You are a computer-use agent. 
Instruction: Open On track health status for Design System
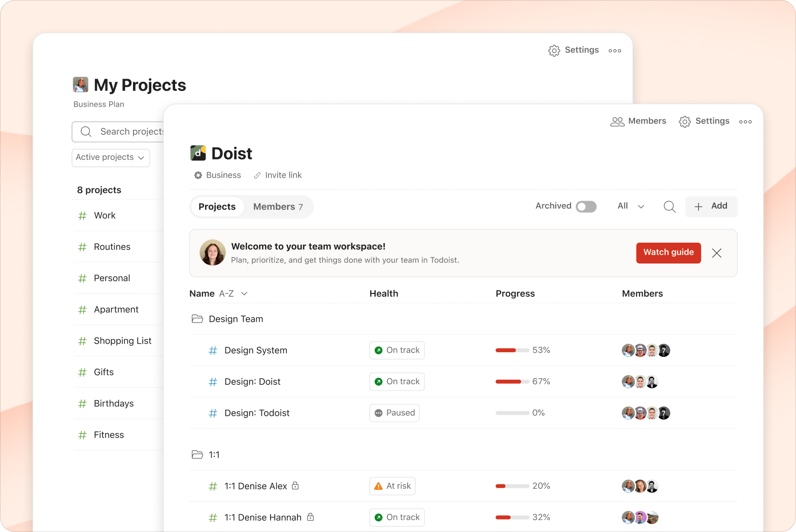coord(397,350)
